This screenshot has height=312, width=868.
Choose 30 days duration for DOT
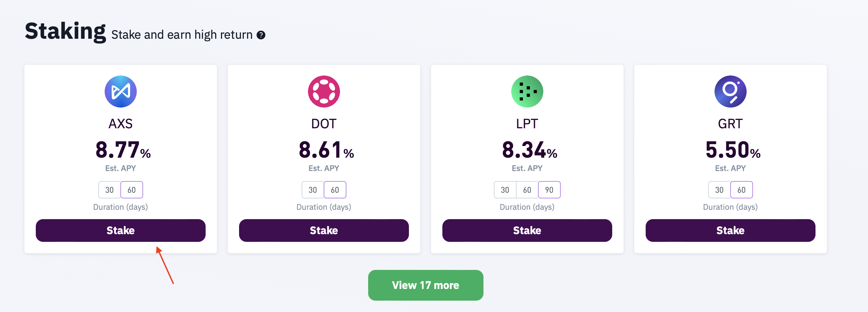313,190
